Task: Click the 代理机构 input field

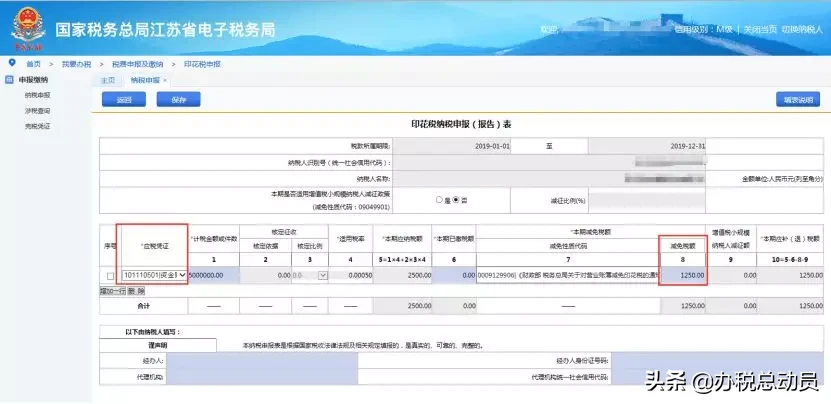Action: (262, 377)
